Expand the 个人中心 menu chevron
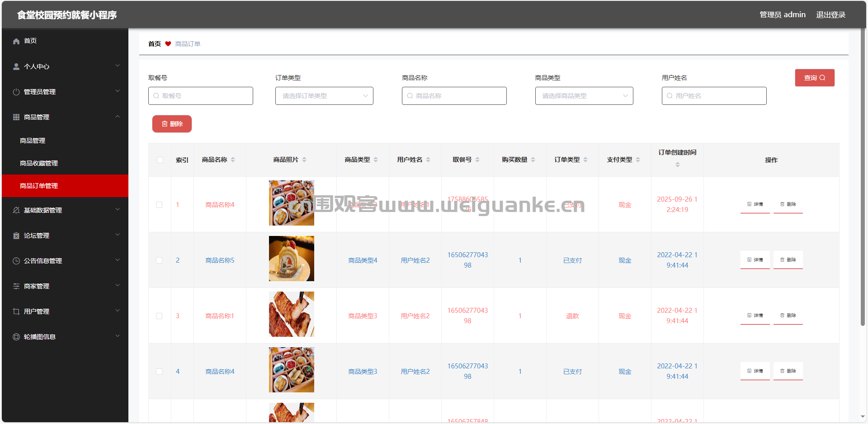Screen dimensions: 868x424 (x=118, y=66)
